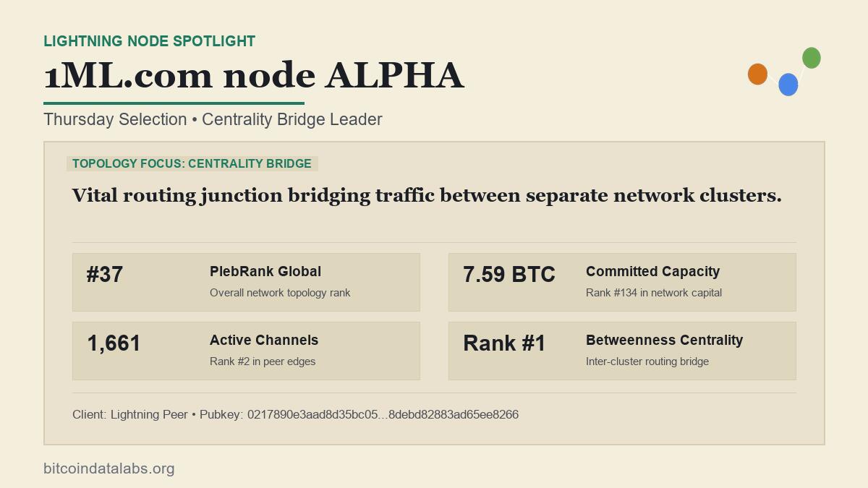Image resolution: width=868 pixels, height=488 pixels.
Task: Click the Rank #134 in network capital note
Action: click(x=654, y=293)
